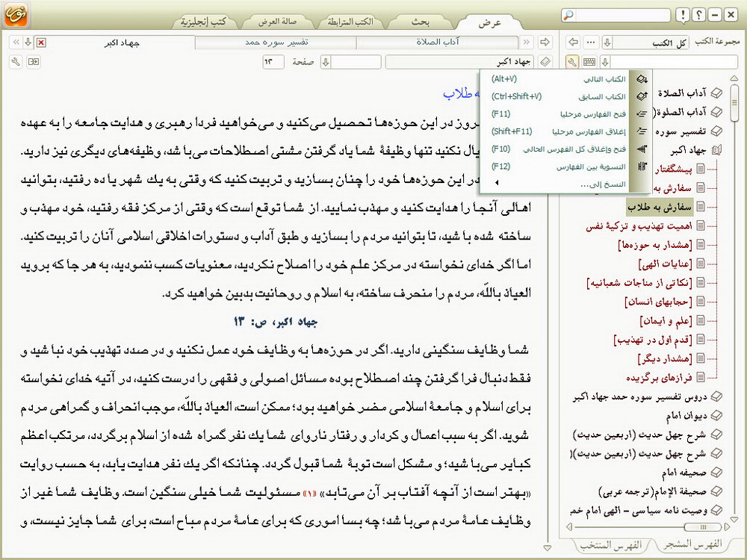The height and width of the screenshot is (560, 747).
Task: Click the book icon beside جهاد اكبر title field
Action: click(545, 62)
